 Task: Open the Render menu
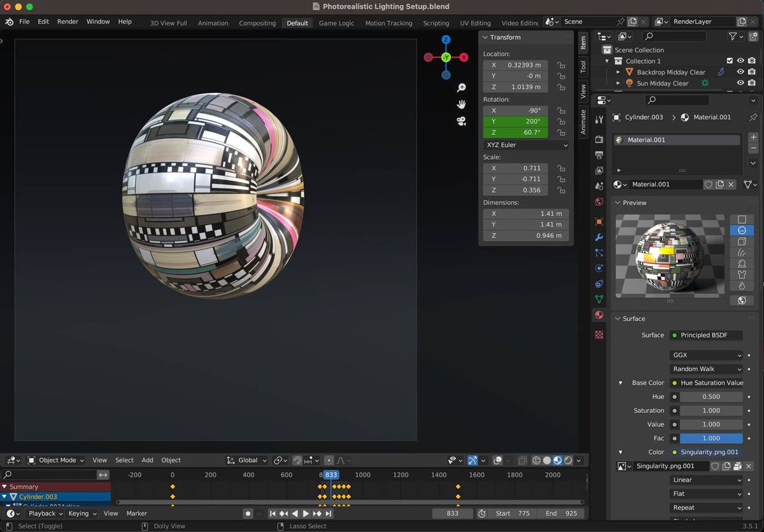tap(67, 22)
